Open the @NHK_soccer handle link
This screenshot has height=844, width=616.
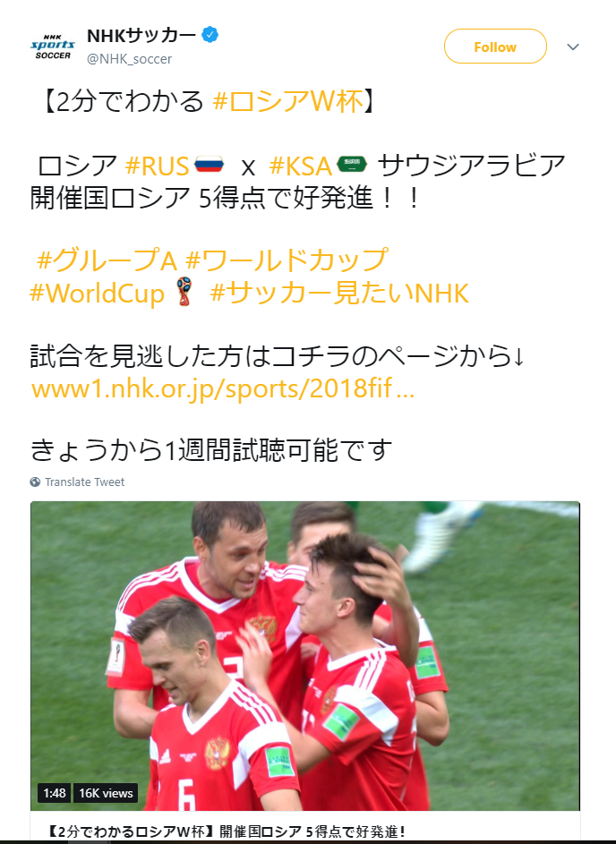tap(129, 59)
